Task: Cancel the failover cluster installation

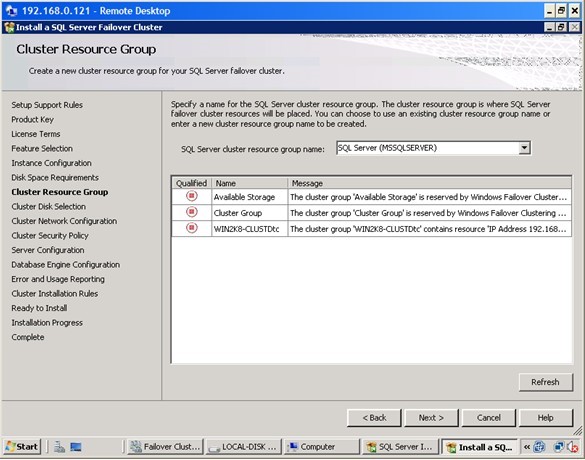Action: (x=488, y=418)
